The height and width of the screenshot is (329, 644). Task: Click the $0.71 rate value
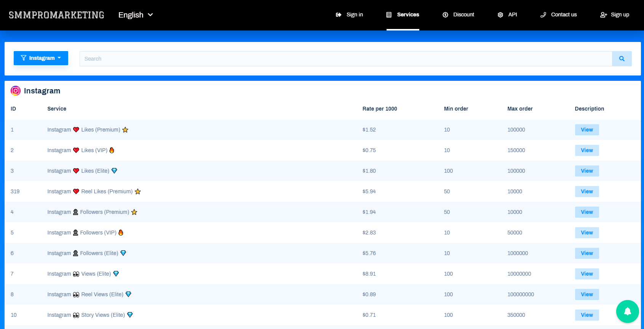point(369,315)
